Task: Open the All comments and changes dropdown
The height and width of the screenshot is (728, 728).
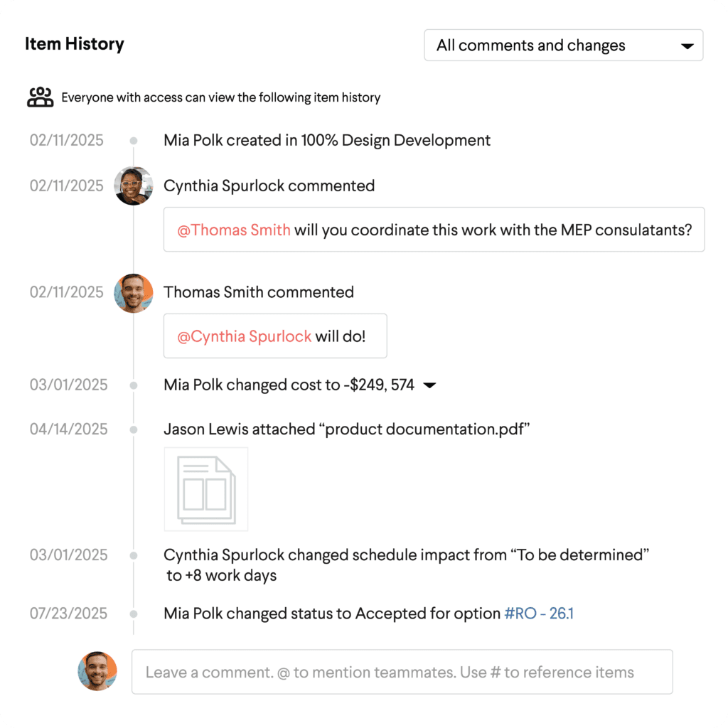Action: point(563,45)
